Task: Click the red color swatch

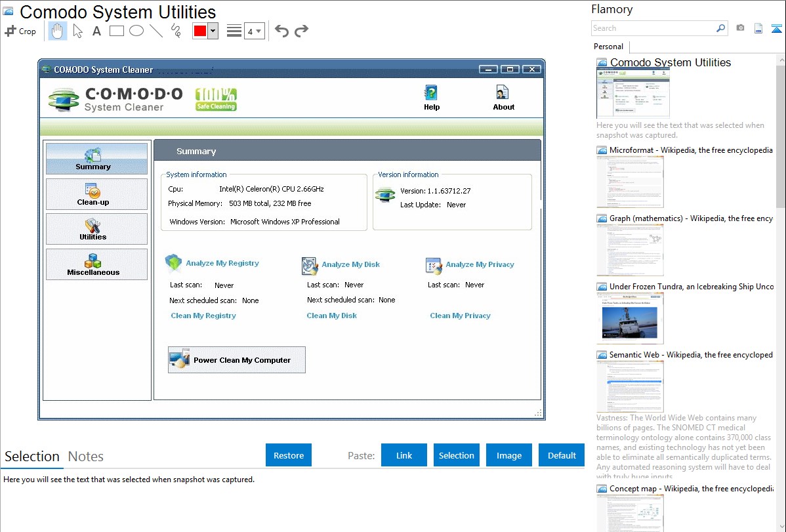Action: (x=200, y=31)
